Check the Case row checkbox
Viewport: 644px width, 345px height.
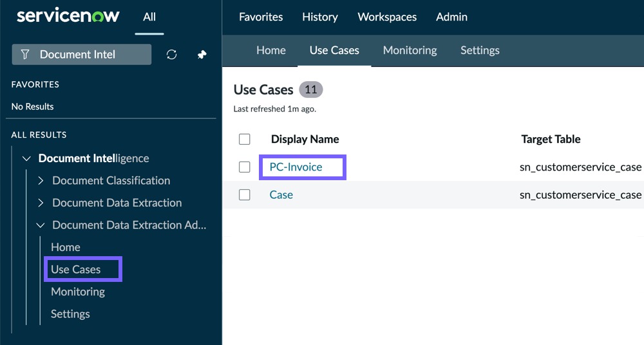[x=244, y=194]
